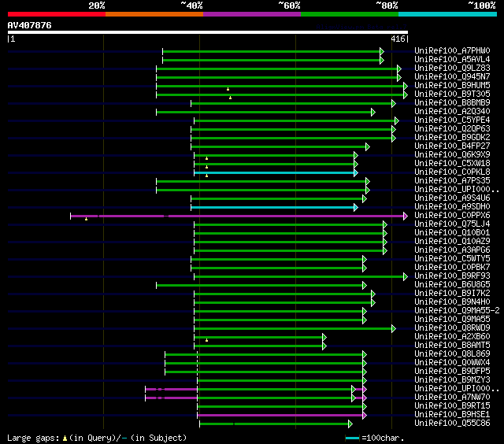The image size is (504, 444).
Task: Open the UniRef100_B9T305 entry
Action: click(x=452, y=94)
